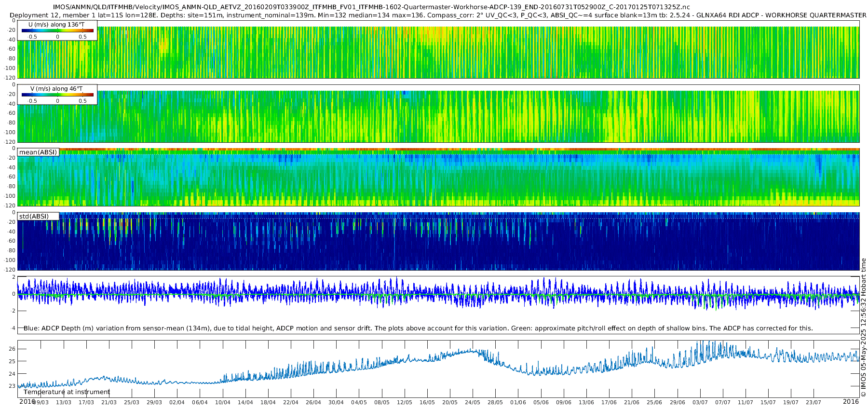868x410 pixels.
Task: Click the V velocity colorbar
Action: click(x=57, y=95)
